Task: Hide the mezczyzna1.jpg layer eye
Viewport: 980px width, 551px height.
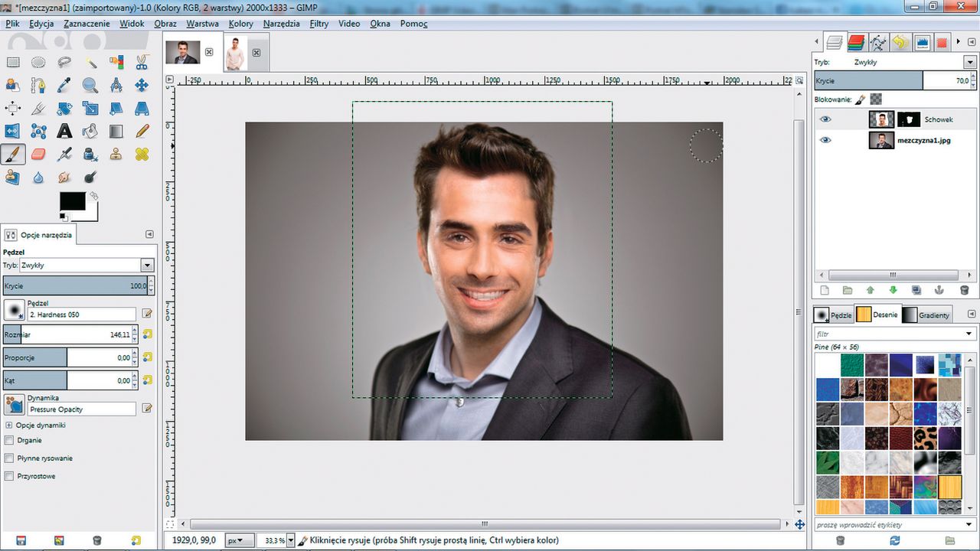Action: (x=825, y=140)
